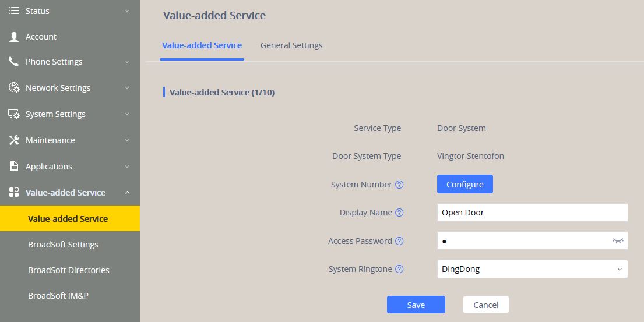This screenshot has height=322, width=644.
Task: Open the System Ringtone dropdown
Action: (x=532, y=269)
